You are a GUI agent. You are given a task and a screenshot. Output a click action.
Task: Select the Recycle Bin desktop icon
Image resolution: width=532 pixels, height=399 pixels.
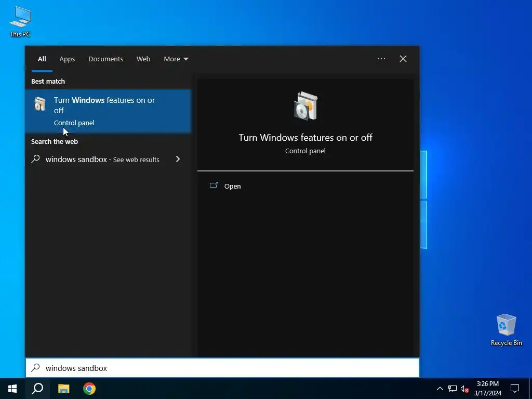[x=506, y=329]
